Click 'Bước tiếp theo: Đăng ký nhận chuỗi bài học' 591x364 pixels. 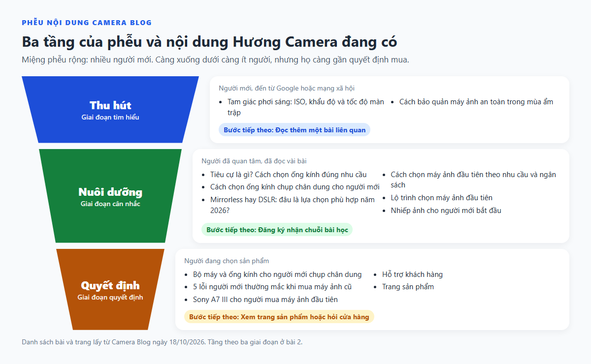coord(277,230)
